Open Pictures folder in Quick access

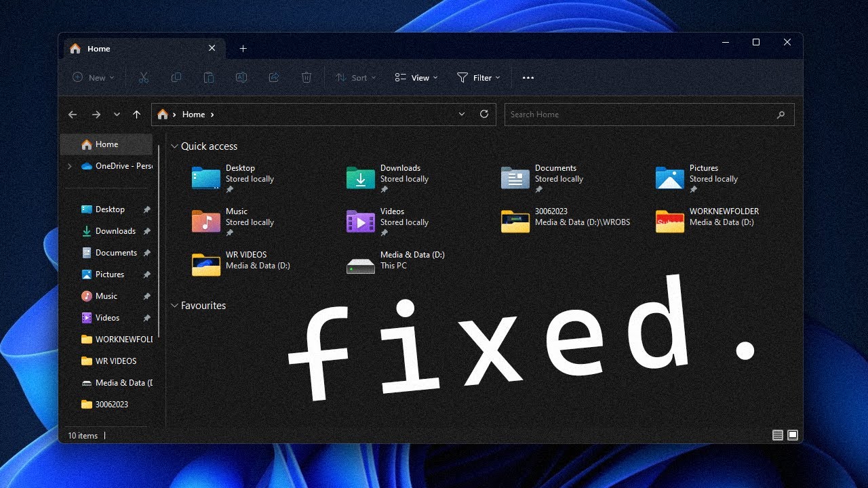(697, 179)
